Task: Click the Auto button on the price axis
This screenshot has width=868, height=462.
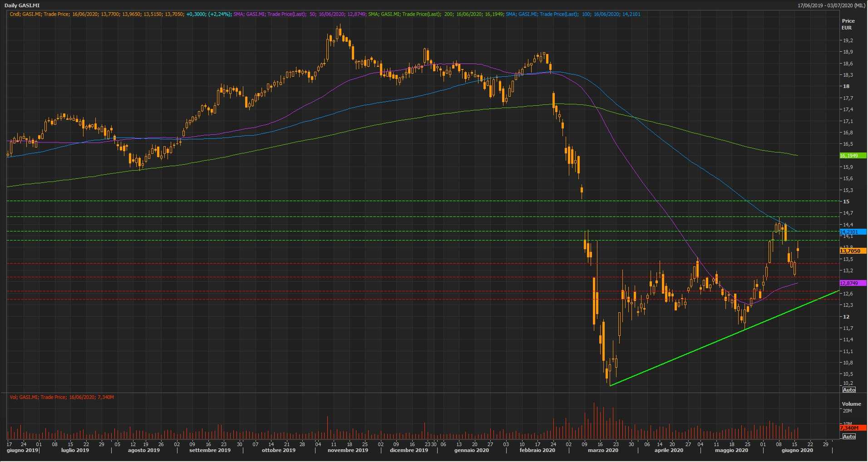Action: point(848,390)
